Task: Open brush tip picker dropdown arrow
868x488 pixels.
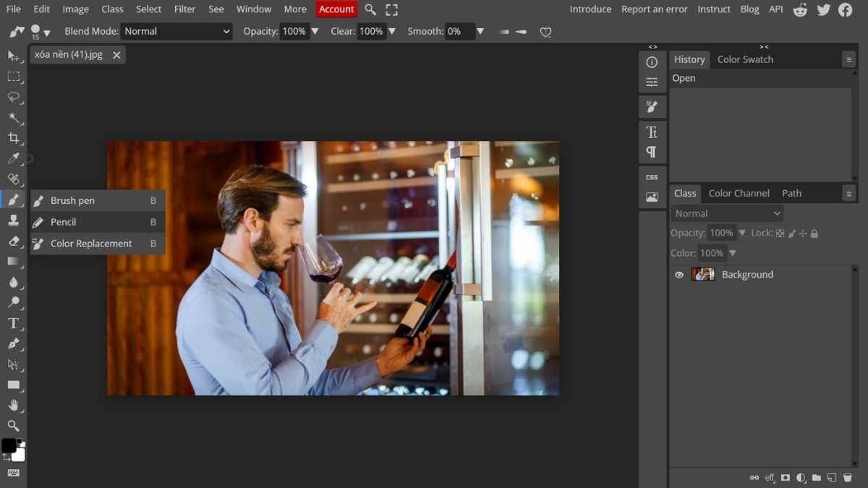Action: pyautogui.click(x=46, y=33)
